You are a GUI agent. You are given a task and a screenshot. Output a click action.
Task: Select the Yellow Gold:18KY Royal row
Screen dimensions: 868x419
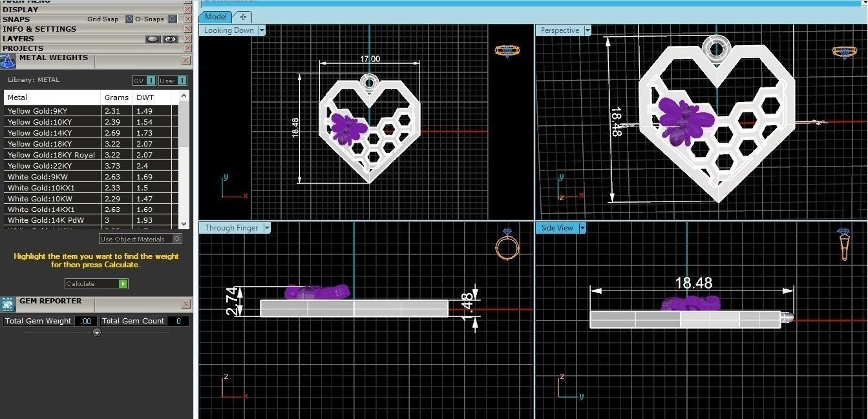pyautogui.click(x=91, y=155)
